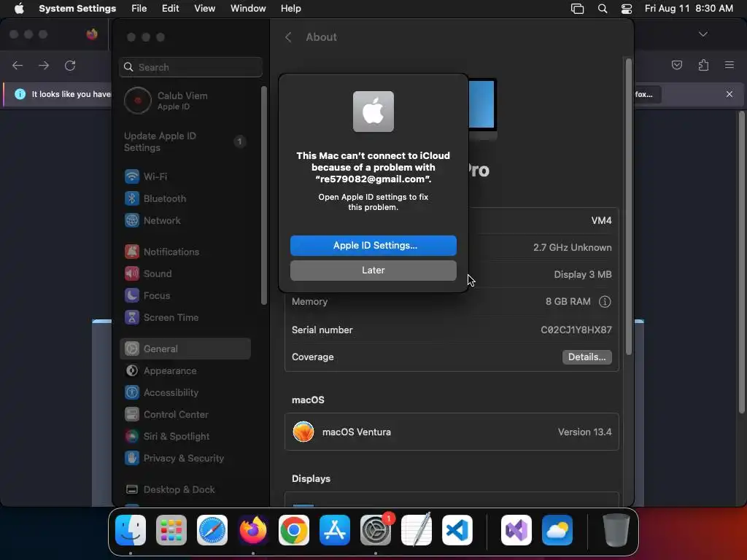This screenshot has width=747, height=560.
Task: Open Visual Studio from the Dock
Action: [516, 530]
